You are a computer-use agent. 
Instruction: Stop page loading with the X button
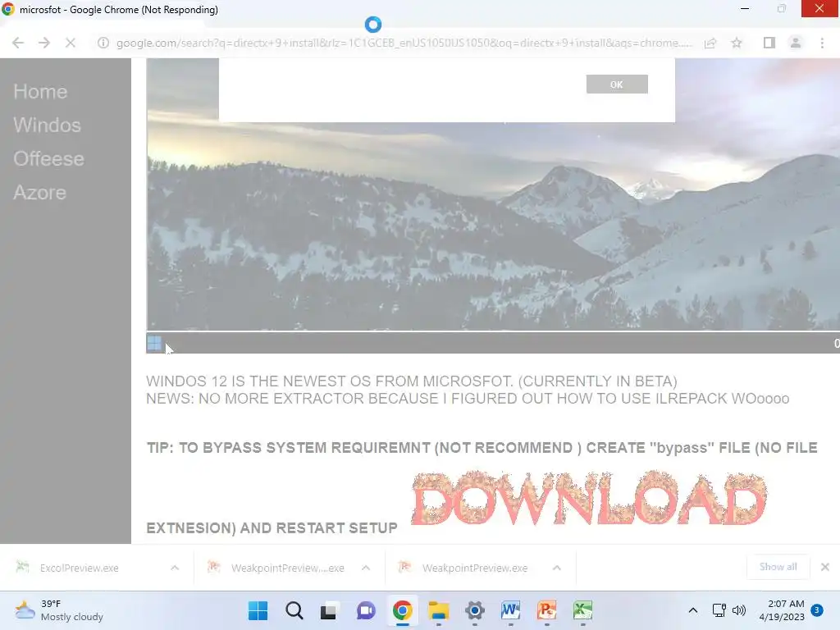pyautogui.click(x=71, y=43)
